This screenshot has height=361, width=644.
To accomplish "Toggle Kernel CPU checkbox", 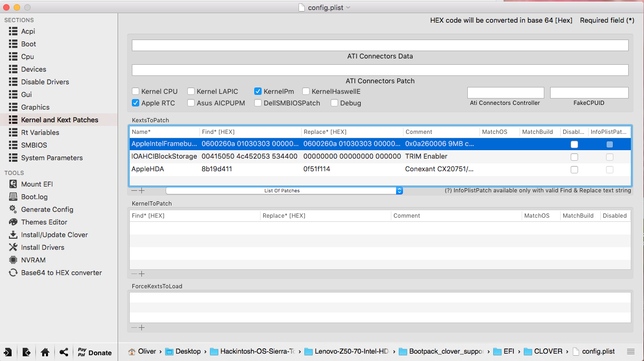I will pyautogui.click(x=136, y=91).
